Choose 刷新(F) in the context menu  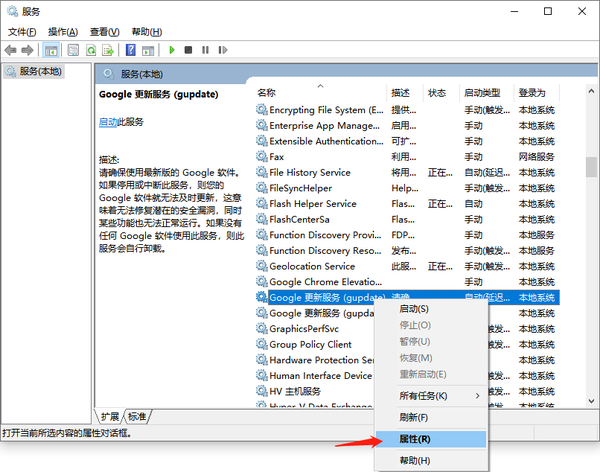[414, 417]
